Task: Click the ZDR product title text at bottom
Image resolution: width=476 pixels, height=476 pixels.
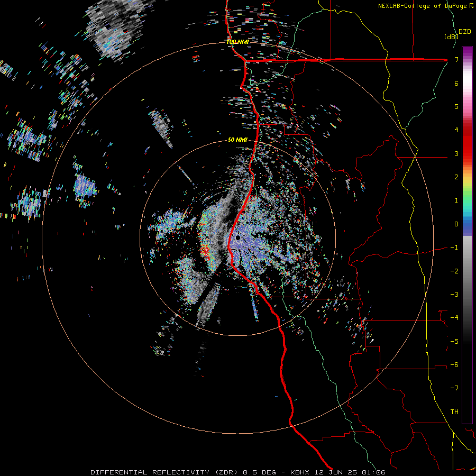Action: pos(237,472)
